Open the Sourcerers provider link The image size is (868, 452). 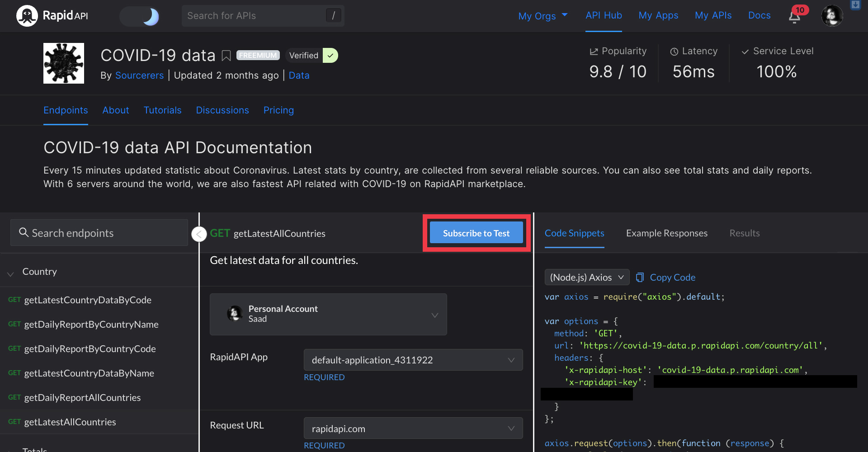[x=139, y=75]
